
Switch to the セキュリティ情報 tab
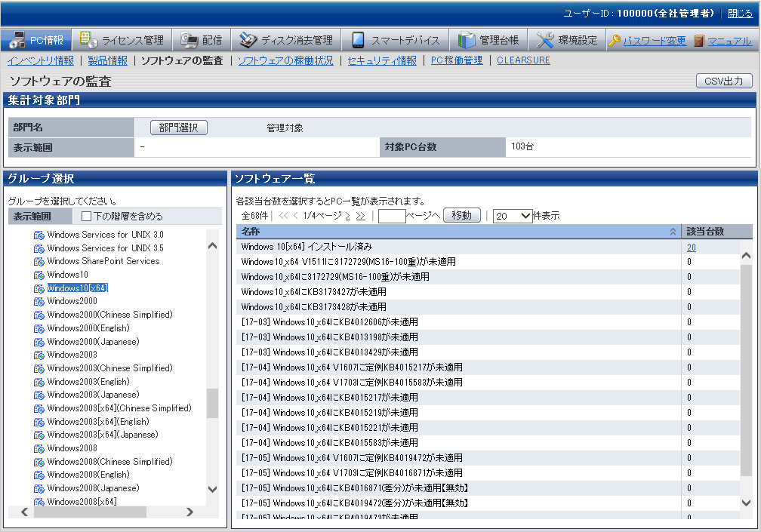coord(381,60)
